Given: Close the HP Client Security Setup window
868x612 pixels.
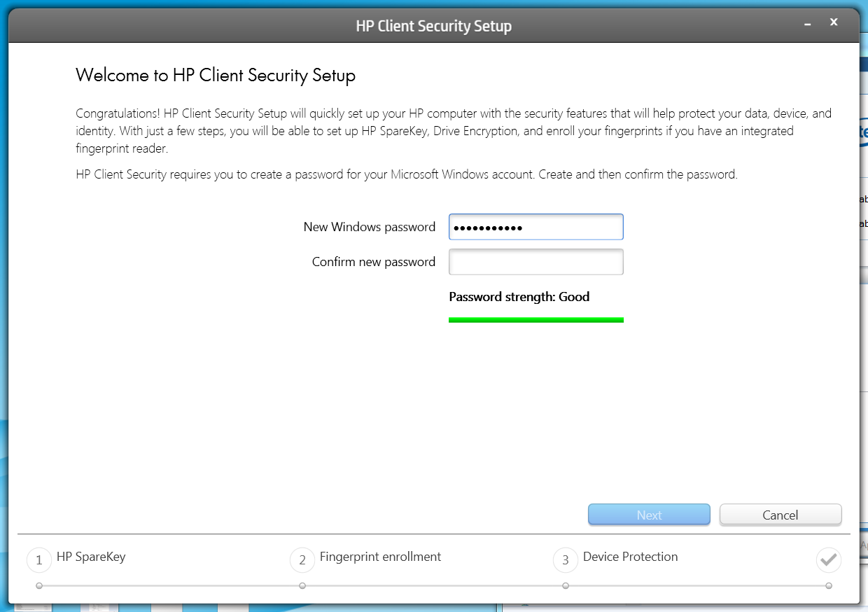Looking at the screenshot, I should click(834, 22).
